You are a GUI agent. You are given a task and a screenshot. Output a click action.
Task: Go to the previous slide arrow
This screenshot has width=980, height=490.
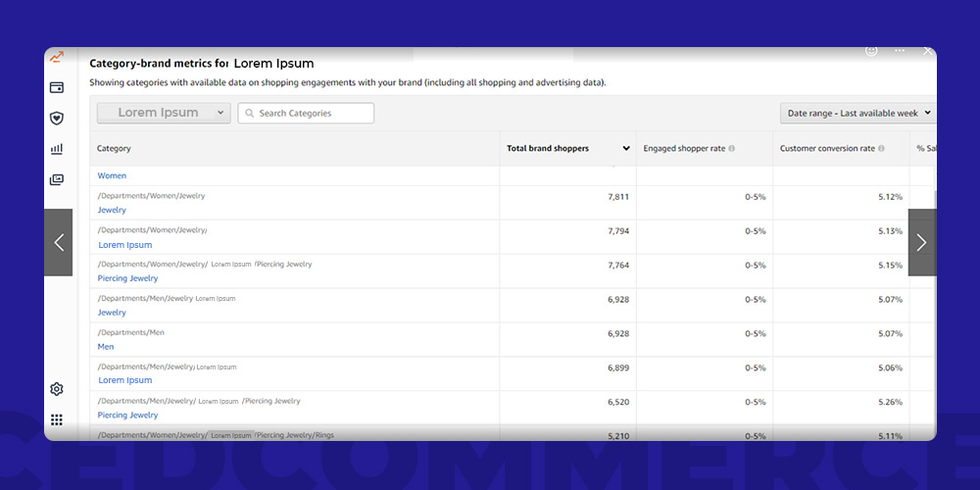point(59,242)
